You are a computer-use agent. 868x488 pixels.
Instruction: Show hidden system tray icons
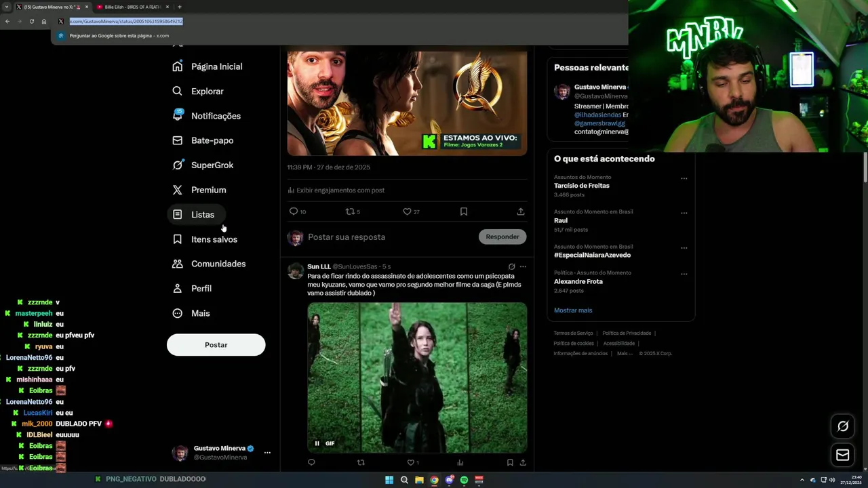802,480
